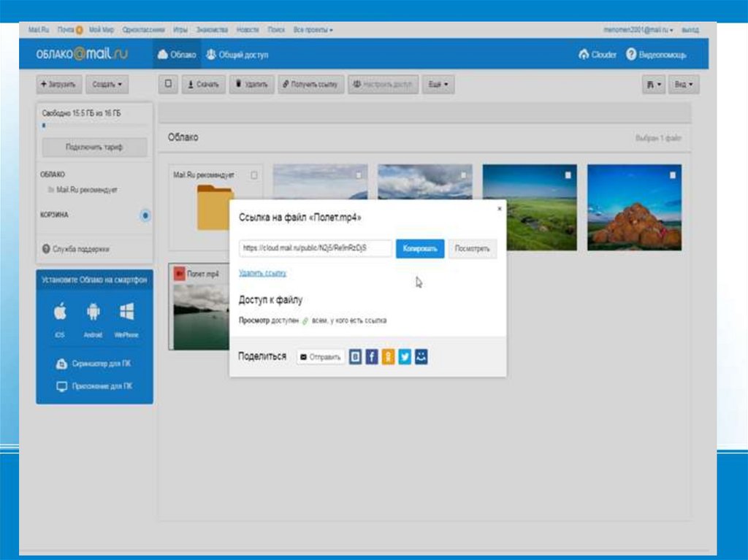Viewport: 748px width, 560px height.
Task: Open the Mail.Ru рекомендует folder icon
Action: (x=214, y=207)
